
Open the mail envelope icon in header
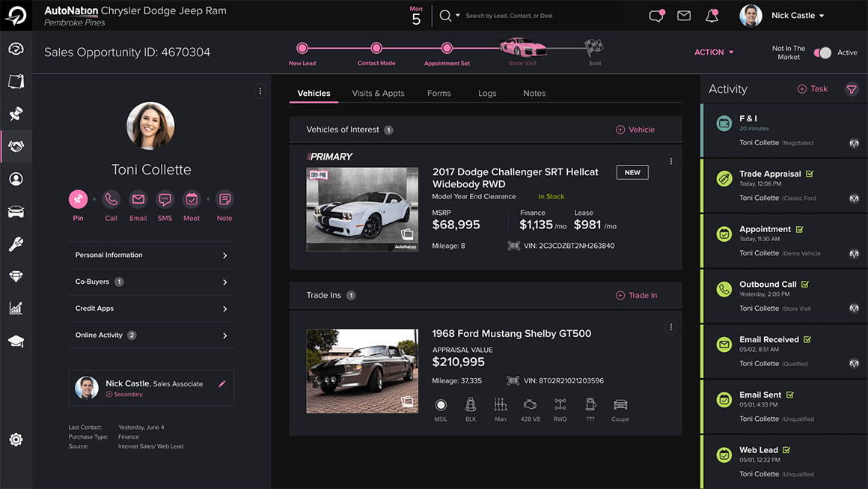[684, 16]
